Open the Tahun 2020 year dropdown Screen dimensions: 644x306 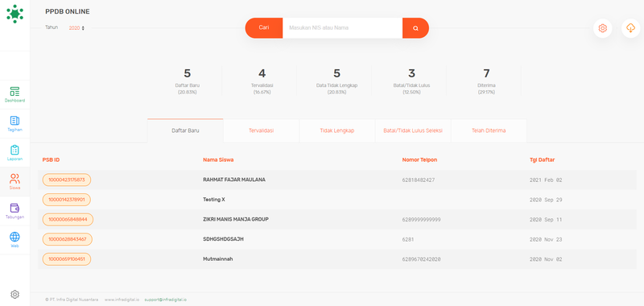pos(76,28)
